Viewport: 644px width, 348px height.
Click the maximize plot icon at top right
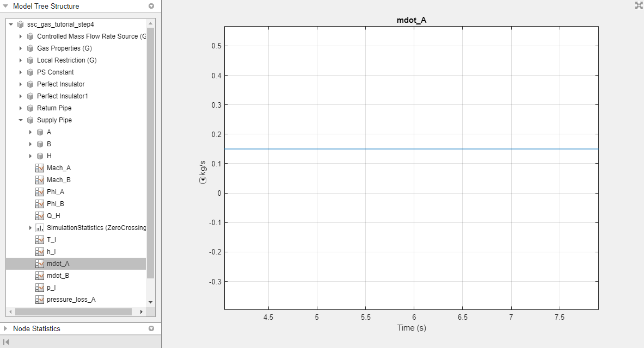tap(639, 5)
